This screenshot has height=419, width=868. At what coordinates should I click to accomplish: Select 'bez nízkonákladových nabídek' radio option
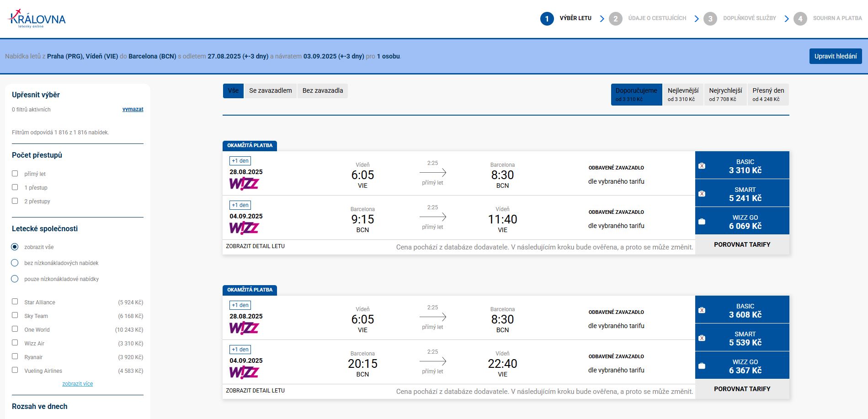pos(15,263)
